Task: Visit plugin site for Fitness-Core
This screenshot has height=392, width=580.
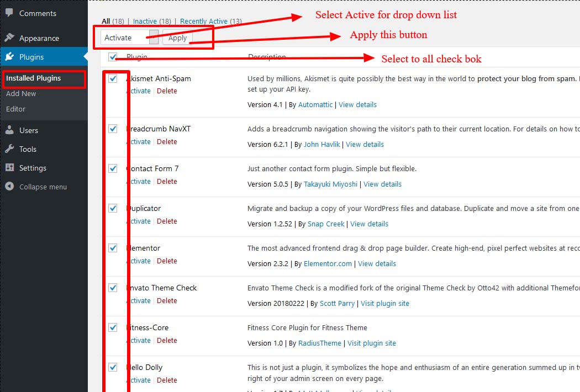Action: (371, 343)
